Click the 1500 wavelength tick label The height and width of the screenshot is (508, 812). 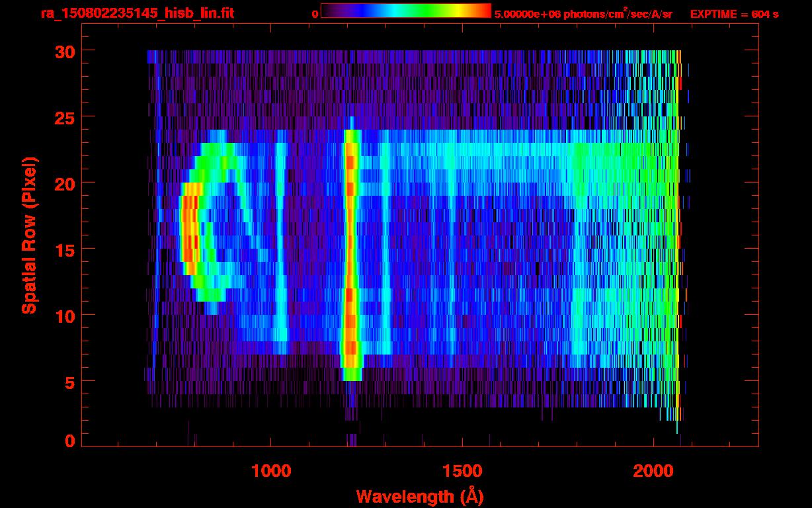pos(462,471)
